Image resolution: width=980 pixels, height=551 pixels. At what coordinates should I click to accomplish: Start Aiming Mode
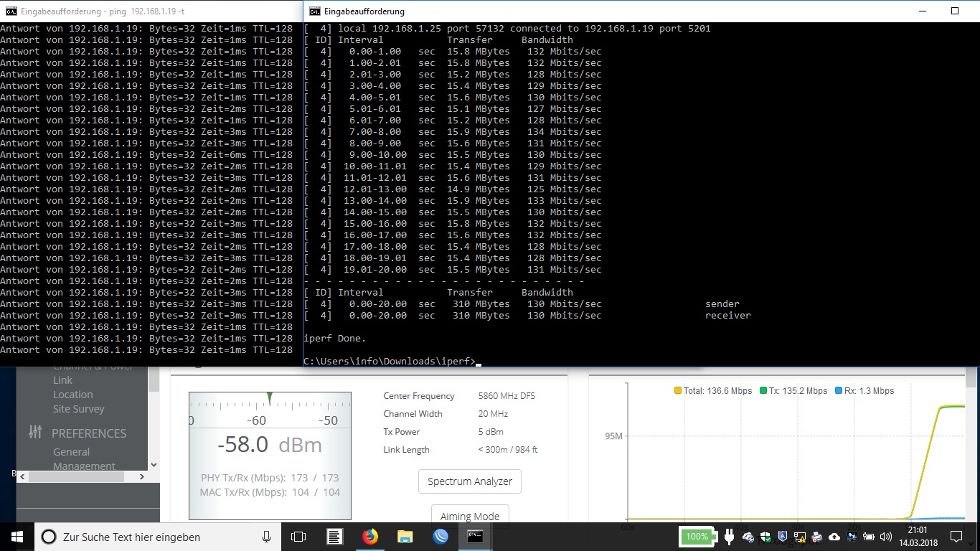[x=470, y=516]
